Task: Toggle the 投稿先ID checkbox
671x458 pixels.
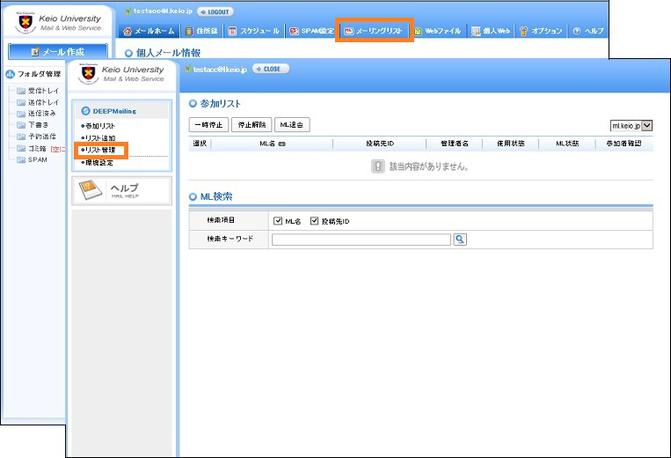Action: click(315, 220)
